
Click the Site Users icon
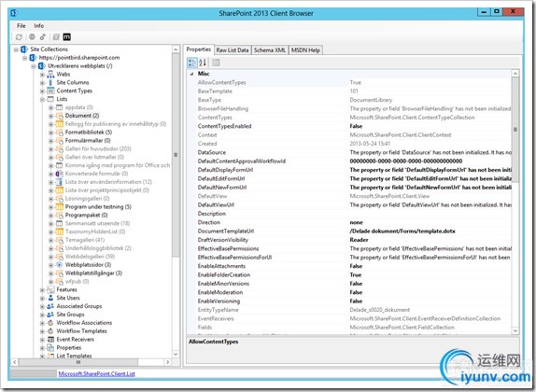tap(50, 298)
